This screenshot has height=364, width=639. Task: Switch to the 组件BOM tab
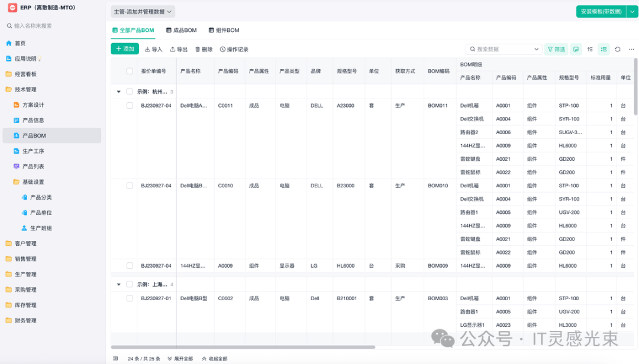[x=224, y=30]
